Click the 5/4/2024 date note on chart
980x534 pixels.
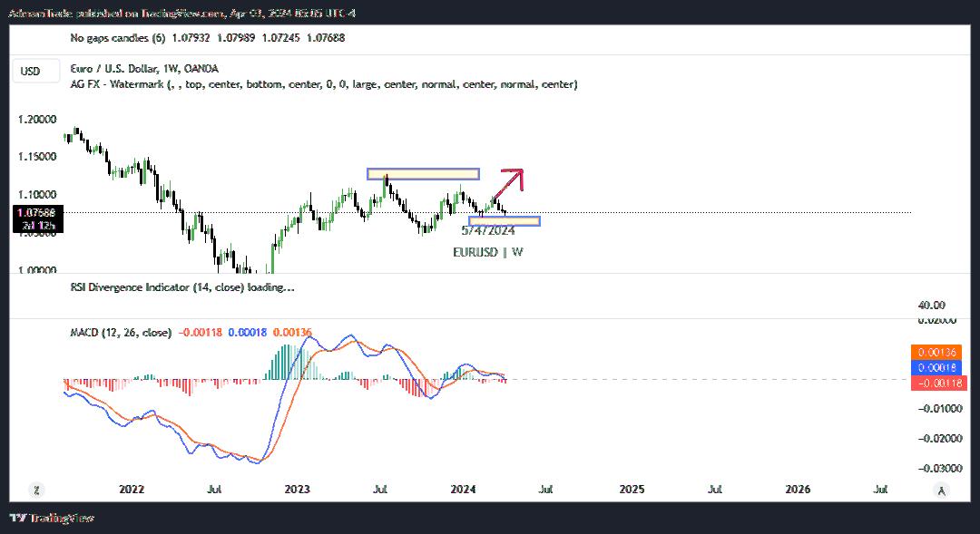tap(488, 231)
